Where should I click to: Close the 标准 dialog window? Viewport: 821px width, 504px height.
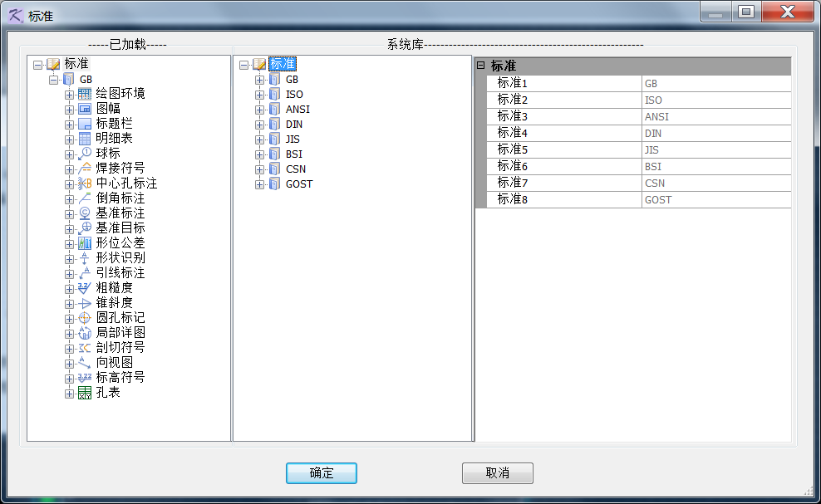pyautogui.click(x=788, y=12)
